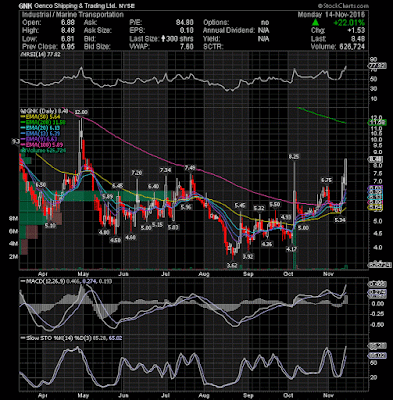Select the 7.49 peak label

tap(190, 168)
